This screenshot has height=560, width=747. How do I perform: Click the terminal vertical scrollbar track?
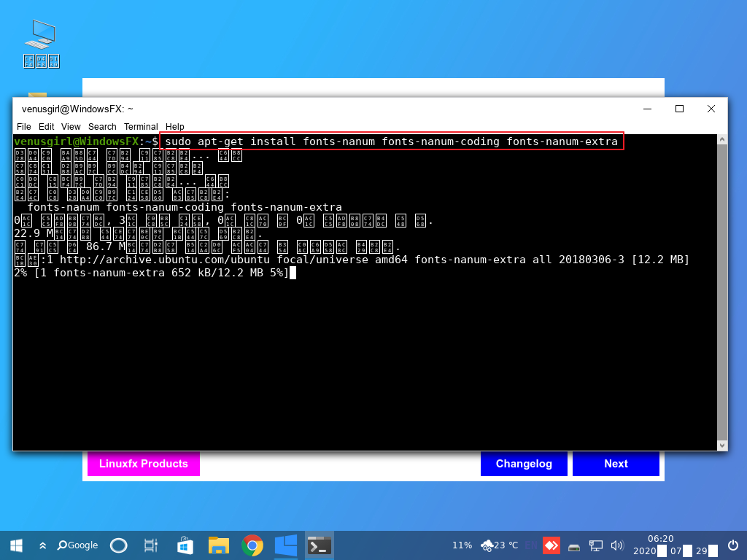click(x=722, y=292)
